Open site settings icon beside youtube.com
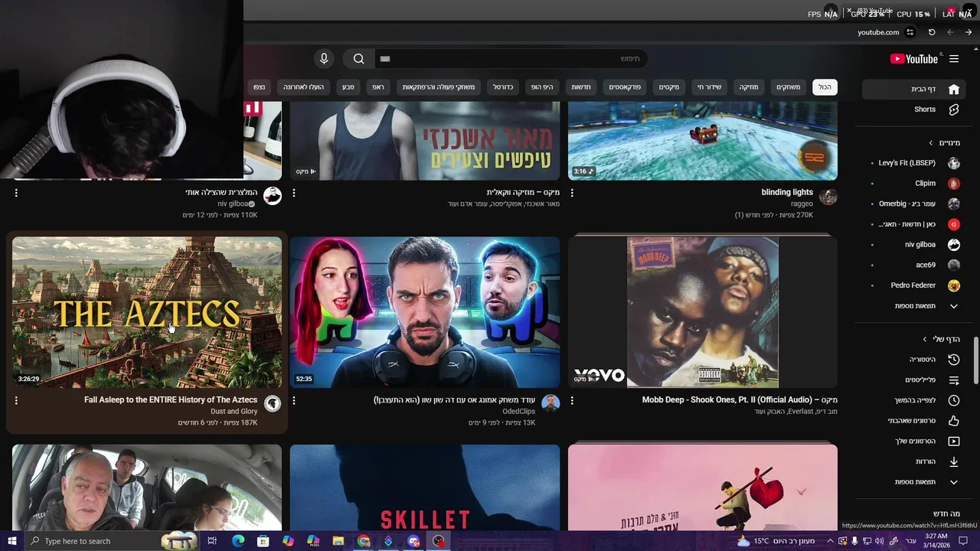 click(910, 32)
